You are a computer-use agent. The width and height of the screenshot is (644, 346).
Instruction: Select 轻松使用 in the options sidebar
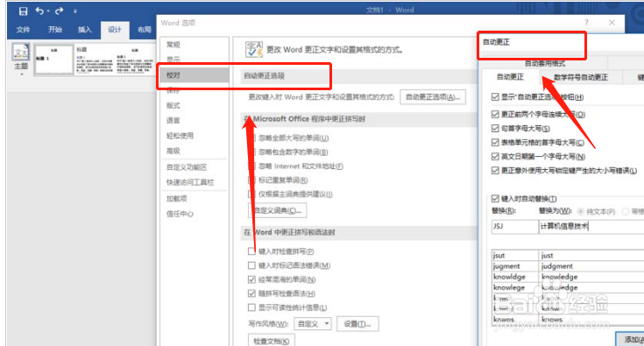180,136
